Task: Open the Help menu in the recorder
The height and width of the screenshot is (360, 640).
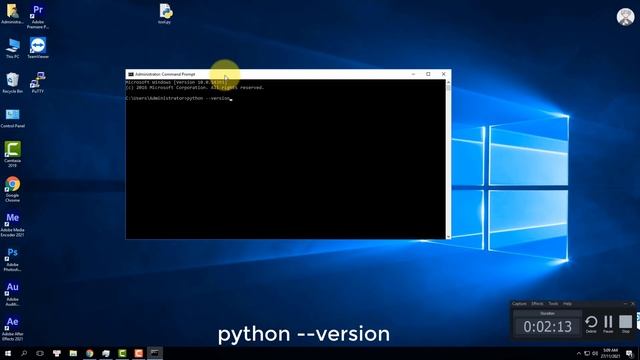Action: tap(567, 304)
